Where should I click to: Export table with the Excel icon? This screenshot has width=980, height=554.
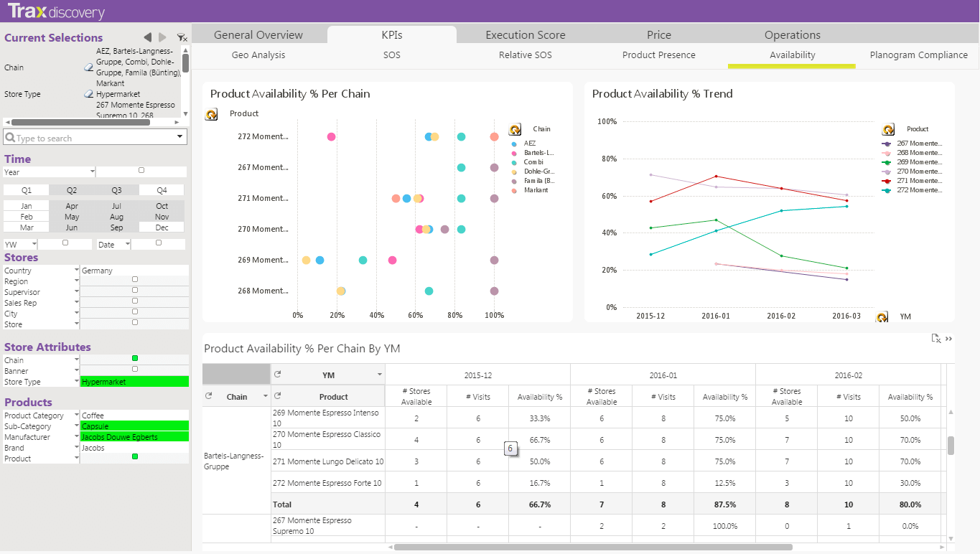(x=935, y=339)
